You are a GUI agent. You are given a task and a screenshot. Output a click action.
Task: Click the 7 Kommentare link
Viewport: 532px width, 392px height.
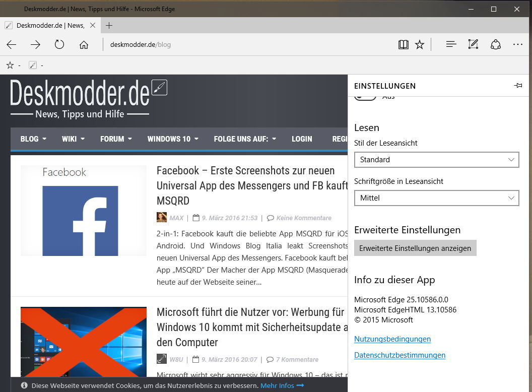[x=297, y=359]
